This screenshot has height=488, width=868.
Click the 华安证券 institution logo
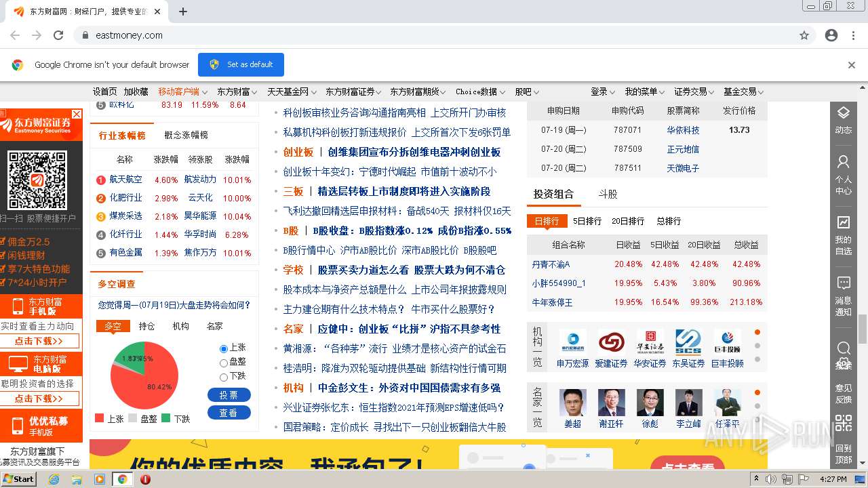tap(650, 342)
